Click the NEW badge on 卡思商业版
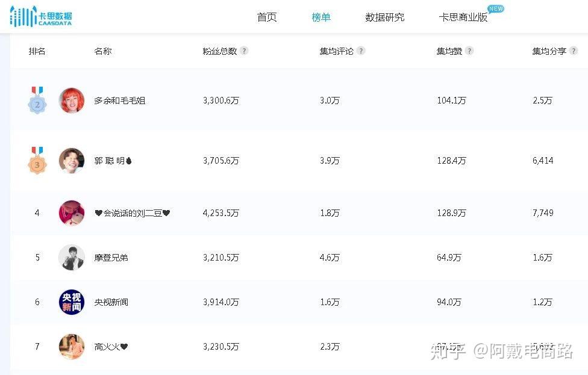This screenshot has width=588, height=375. (496, 9)
